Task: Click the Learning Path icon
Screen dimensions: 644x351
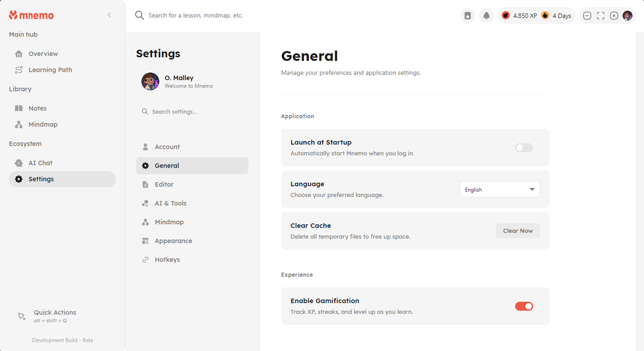Action: 19,70
